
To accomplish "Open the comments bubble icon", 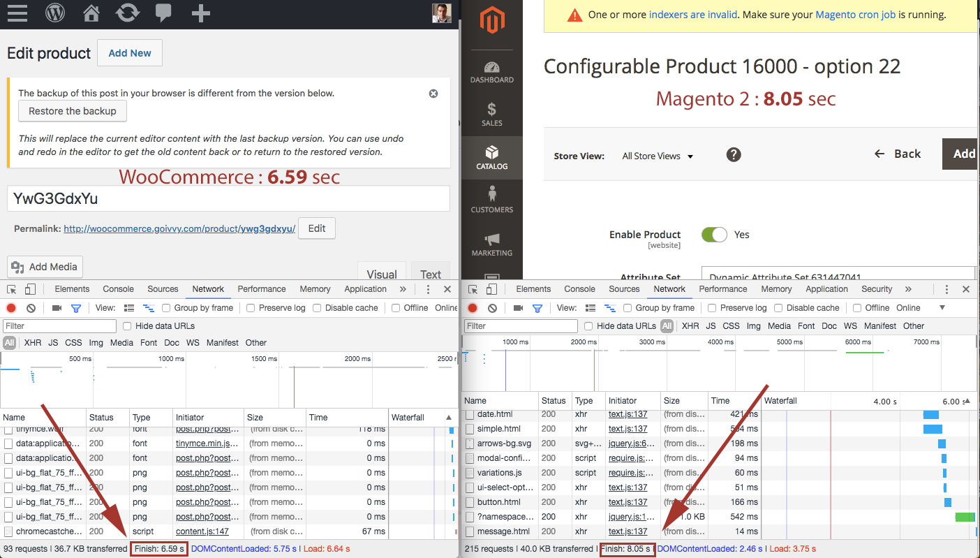I will 163,13.
